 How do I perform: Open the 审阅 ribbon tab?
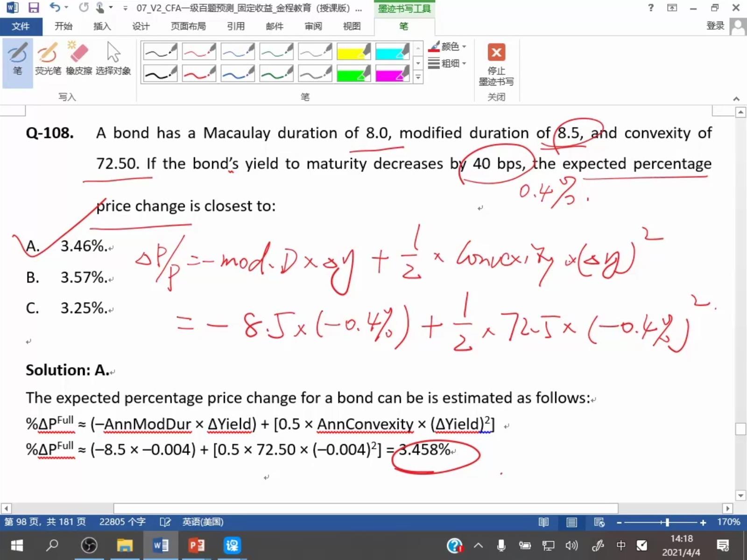click(x=313, y=26)
